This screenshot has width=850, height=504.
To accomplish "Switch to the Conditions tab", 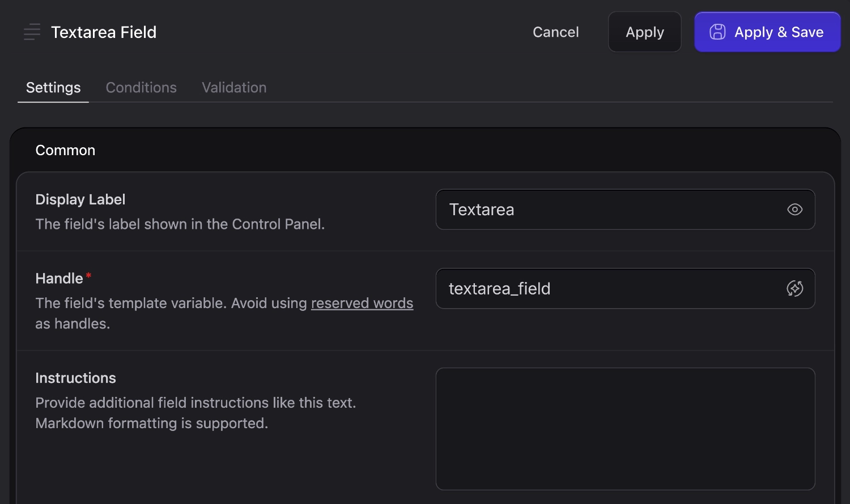I will (x=141, y=87).
